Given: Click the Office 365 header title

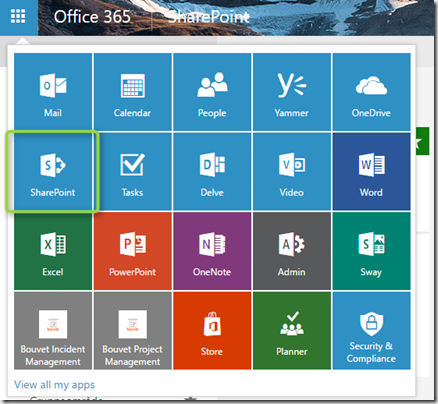Looking at the screenshot, I should [92, 17].
